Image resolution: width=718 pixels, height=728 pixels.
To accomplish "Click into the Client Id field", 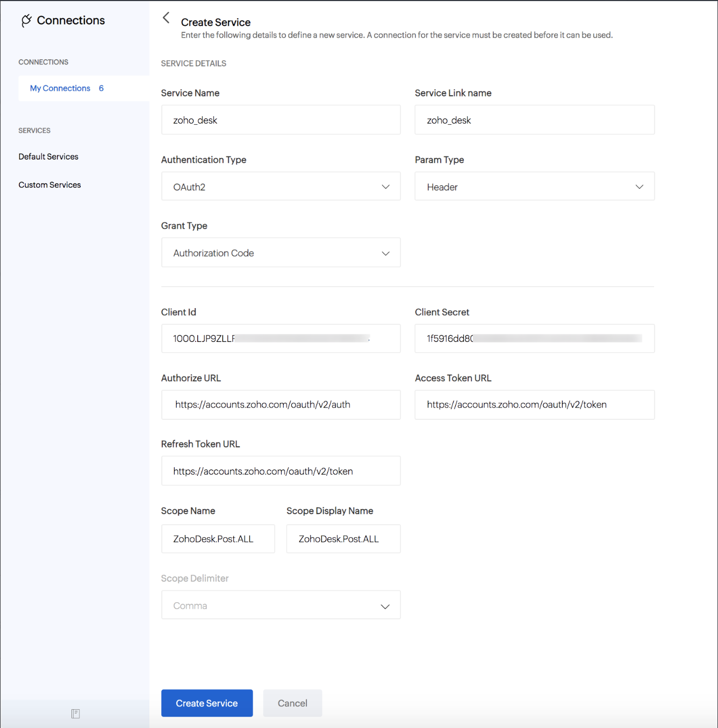I will tap(281, 338).
